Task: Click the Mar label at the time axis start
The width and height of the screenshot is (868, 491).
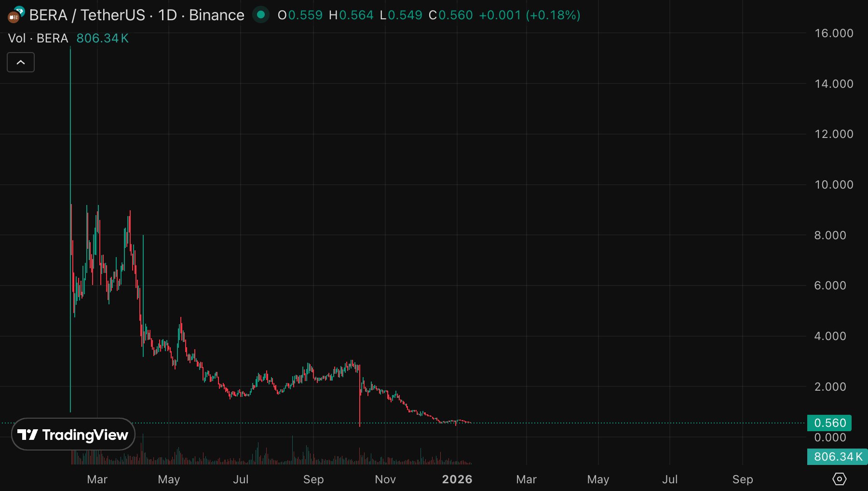Action: click(x=97, y=479)
